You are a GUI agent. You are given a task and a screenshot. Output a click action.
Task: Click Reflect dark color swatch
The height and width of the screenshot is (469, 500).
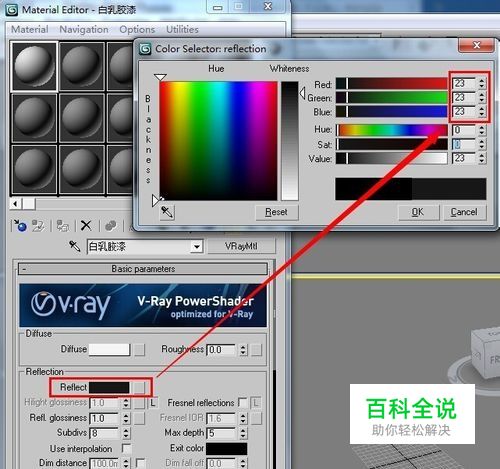click(109, 387)
